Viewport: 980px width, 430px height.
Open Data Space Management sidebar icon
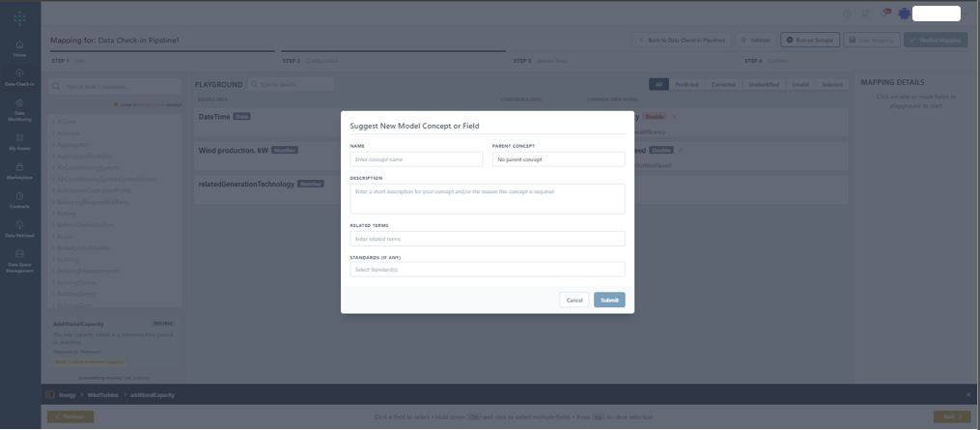tap(19, 258)
